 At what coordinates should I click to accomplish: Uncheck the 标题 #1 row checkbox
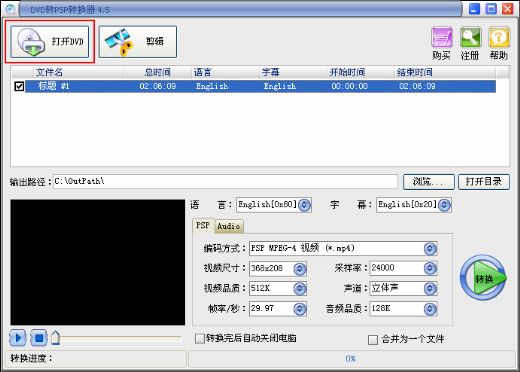[19, 86]
